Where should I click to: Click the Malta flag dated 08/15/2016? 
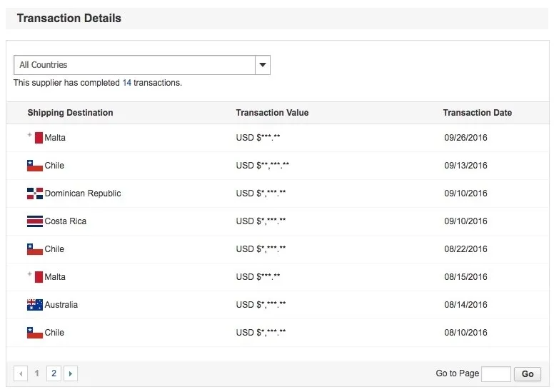click(34, 277)
